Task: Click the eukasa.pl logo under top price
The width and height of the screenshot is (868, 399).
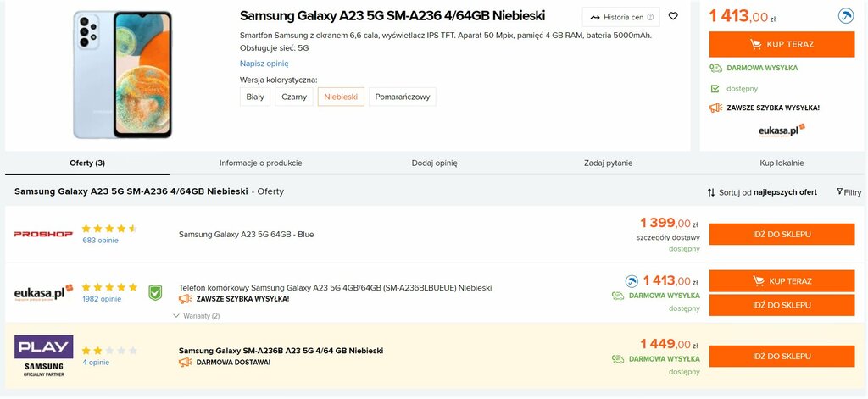Action: 782,130
